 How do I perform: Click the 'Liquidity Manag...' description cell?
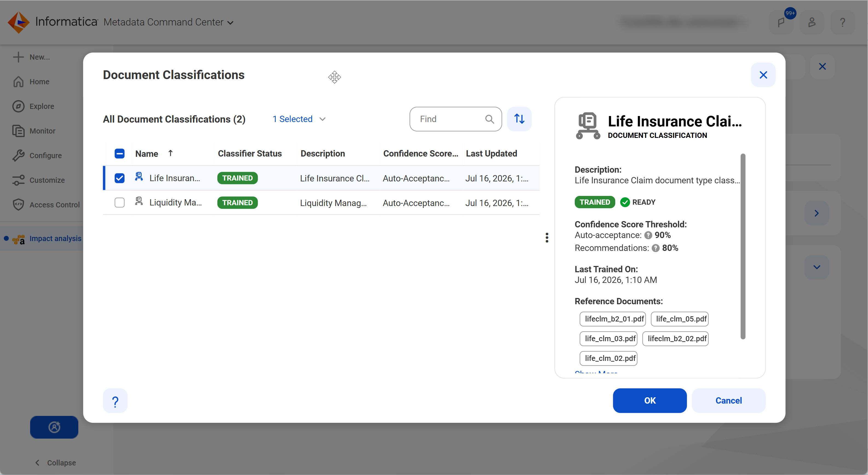coord(333,203)
